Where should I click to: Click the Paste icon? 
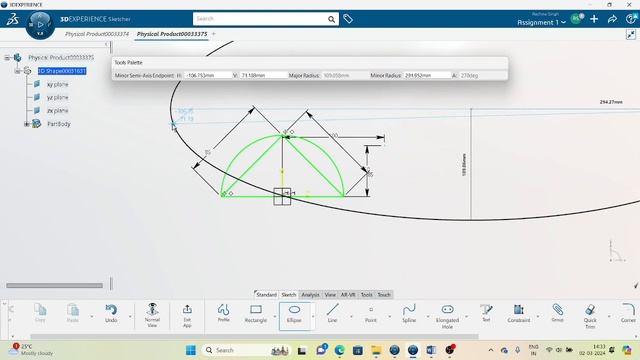click(73, 310)
